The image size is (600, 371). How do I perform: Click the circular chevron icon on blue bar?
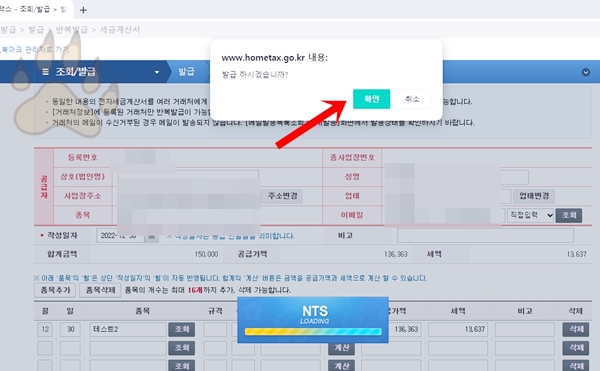click(x=585, y=72)
